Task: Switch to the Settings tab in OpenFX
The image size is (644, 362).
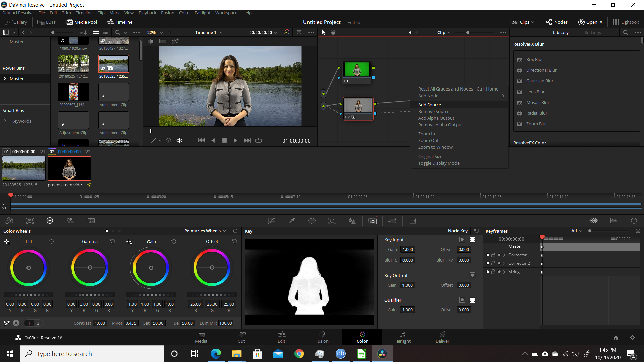Action: (592, 32)
